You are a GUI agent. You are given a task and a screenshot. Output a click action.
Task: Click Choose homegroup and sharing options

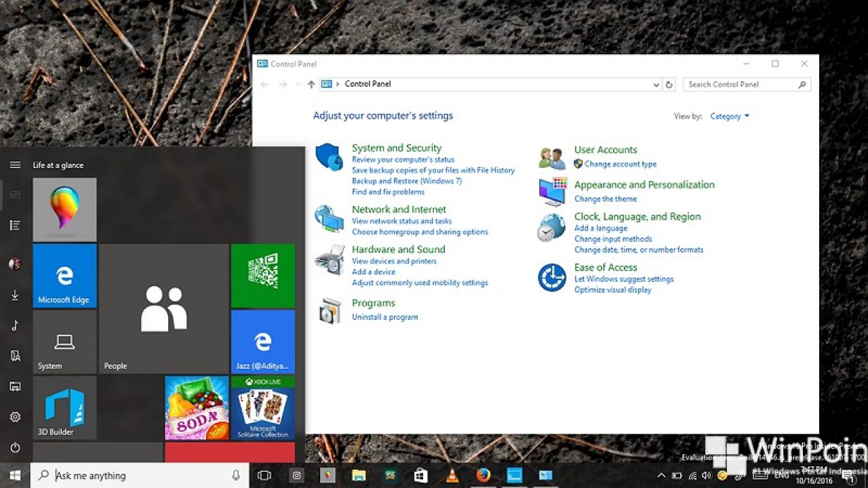pos(420,232)
